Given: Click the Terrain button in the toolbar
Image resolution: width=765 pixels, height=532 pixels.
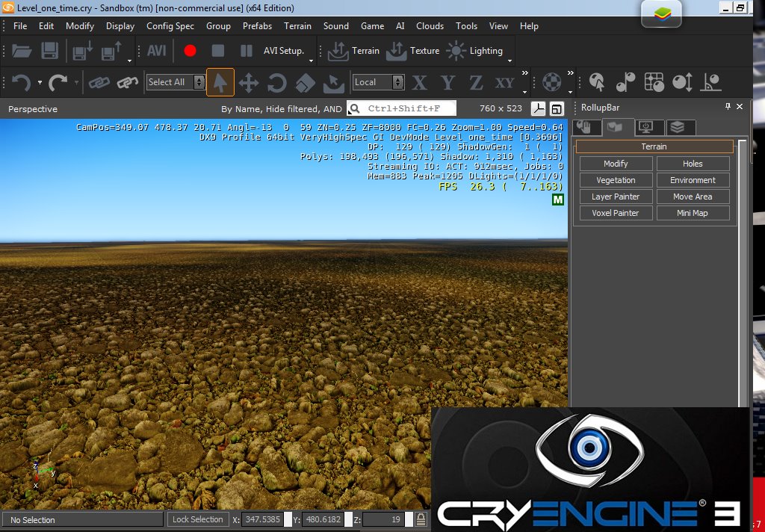Looking at the screenshot, I should [x=353, y=51].
